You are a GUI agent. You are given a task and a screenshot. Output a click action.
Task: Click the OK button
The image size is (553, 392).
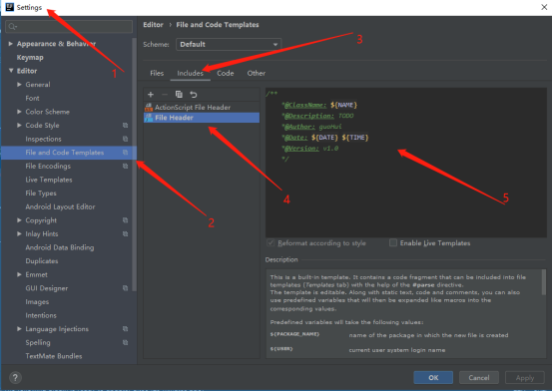[433, 378]
